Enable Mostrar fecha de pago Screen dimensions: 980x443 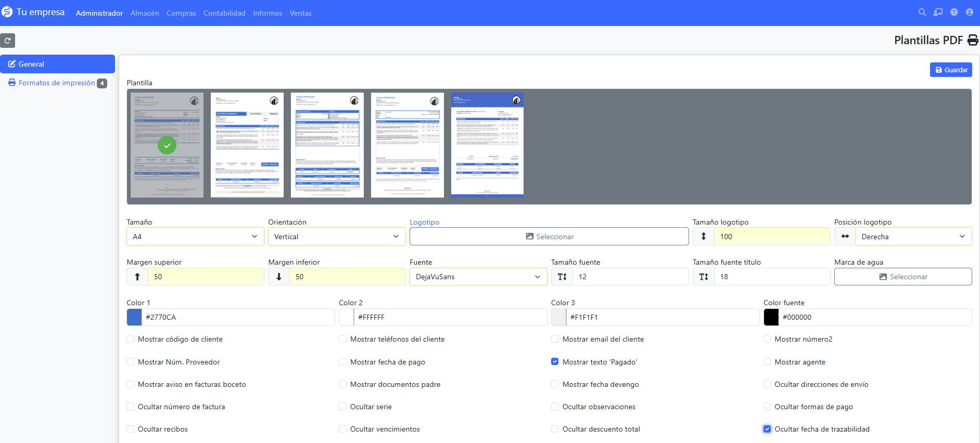[343, 361]
